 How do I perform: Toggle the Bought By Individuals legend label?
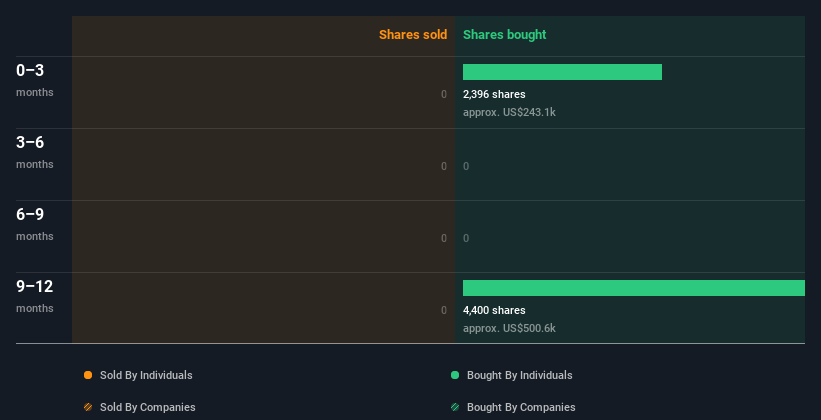pyautogui.click(x=519, y=375)
